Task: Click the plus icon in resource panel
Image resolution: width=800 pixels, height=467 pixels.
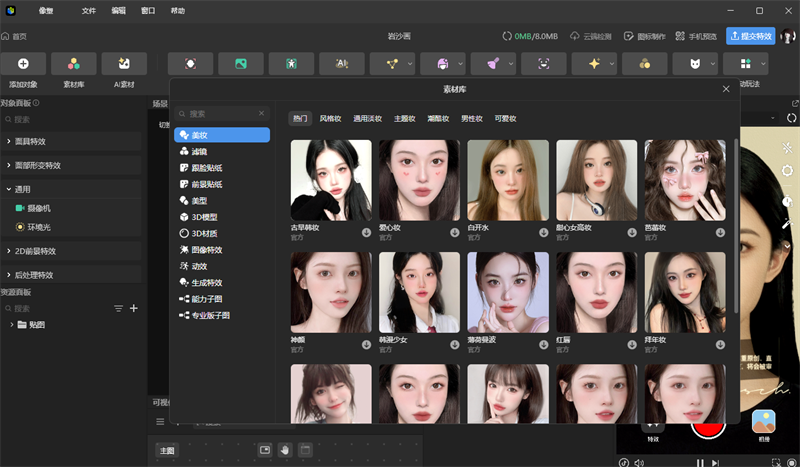Action: (x=134, y=308)
